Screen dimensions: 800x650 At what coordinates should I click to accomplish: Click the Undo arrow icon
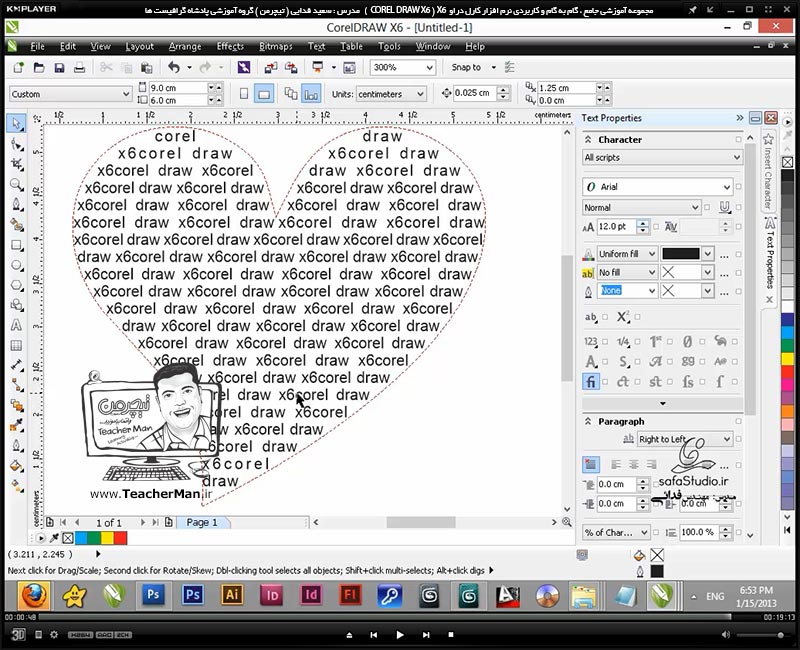pyautogui.click(x=174, y=67)
